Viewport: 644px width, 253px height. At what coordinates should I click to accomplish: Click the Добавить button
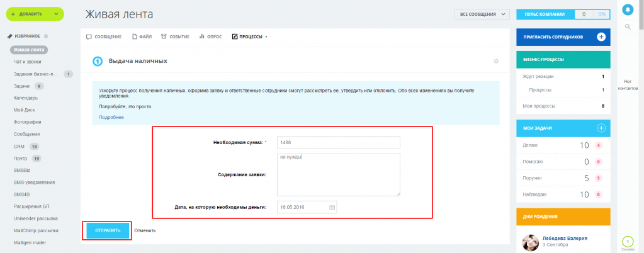pos(35,14)
